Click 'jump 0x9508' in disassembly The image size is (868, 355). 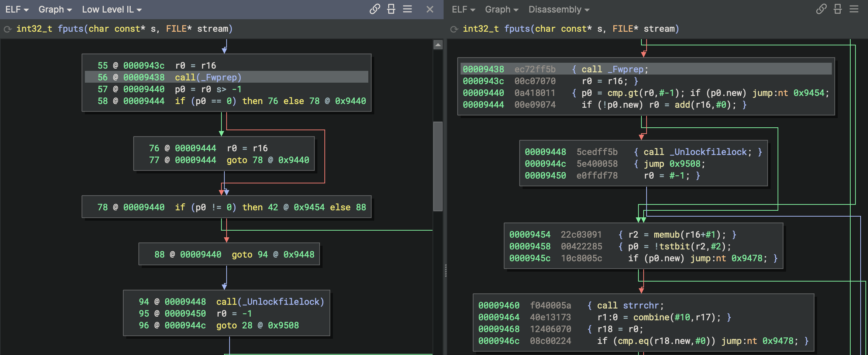point(674,164)
